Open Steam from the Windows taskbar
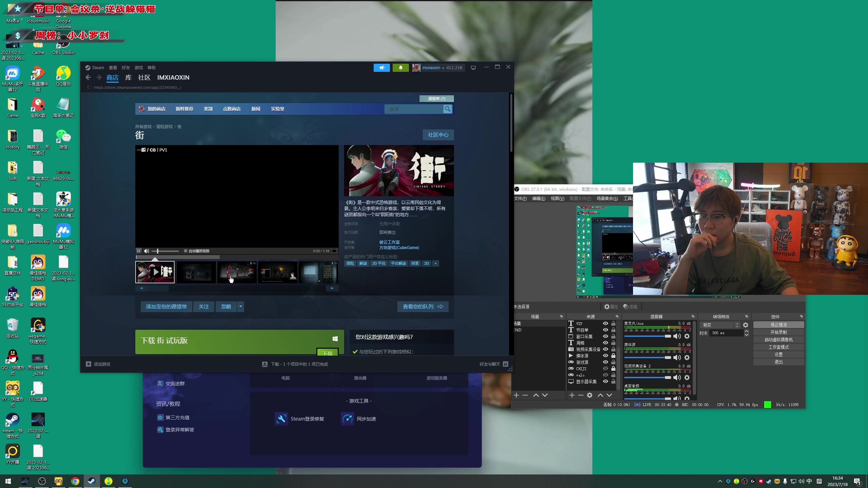The height and width of the screenshot is (488, 868). (92, 481)
